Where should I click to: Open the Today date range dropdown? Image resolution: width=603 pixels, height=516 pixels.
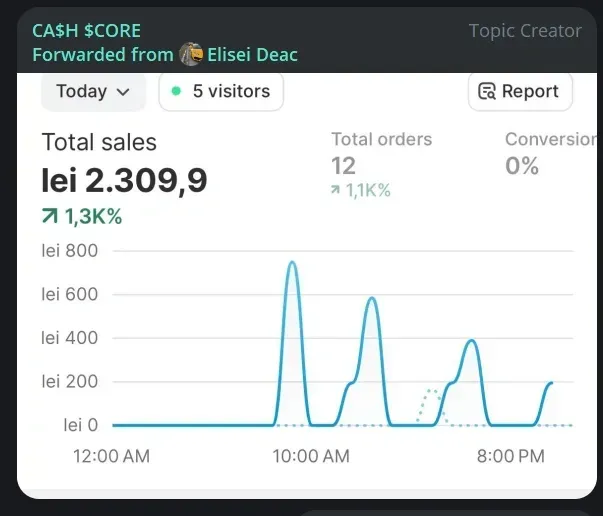coord(93,91)
